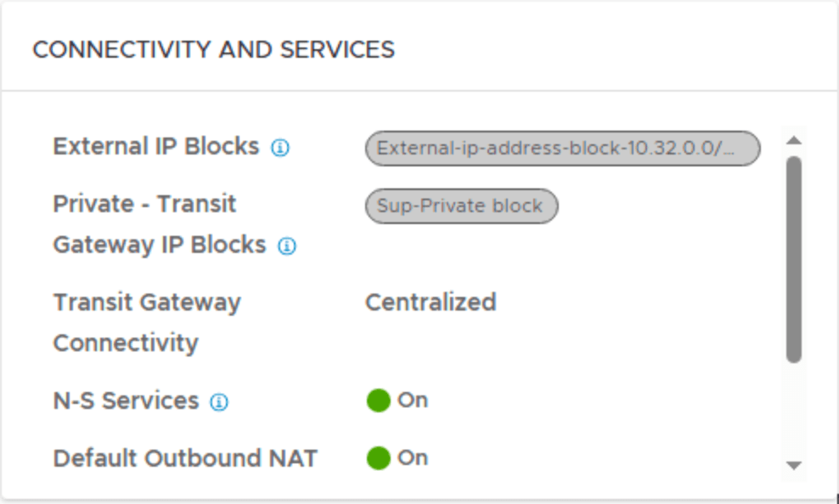The width and height of the screenshot is (839, 504).
Task: Select the External-ip-address-block-10.32.0.0 chip
Action: click(562, 148)
